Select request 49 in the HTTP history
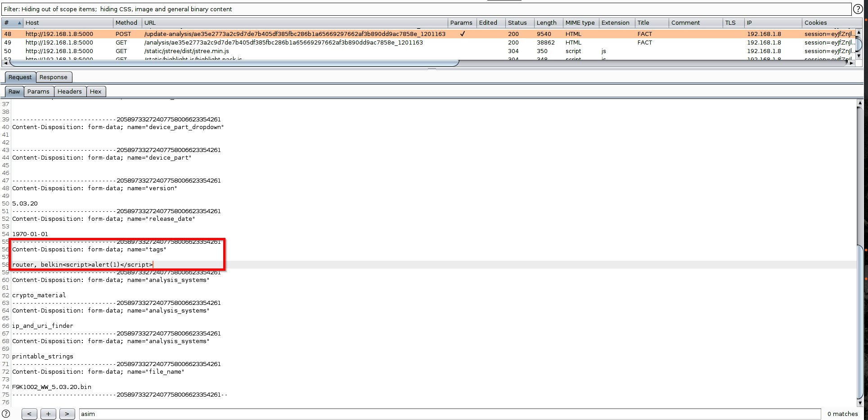868x420 pixels. (180, 42)
